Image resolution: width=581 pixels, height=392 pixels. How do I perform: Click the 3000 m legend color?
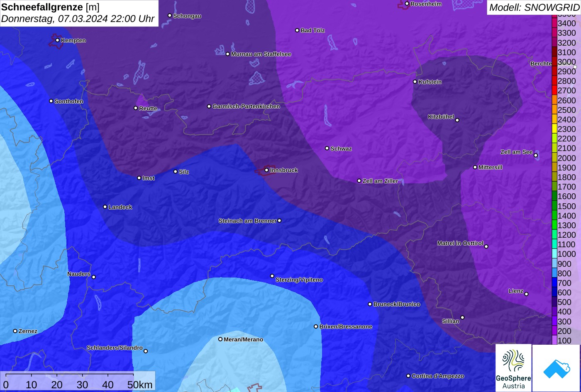[x=554, y=62]
